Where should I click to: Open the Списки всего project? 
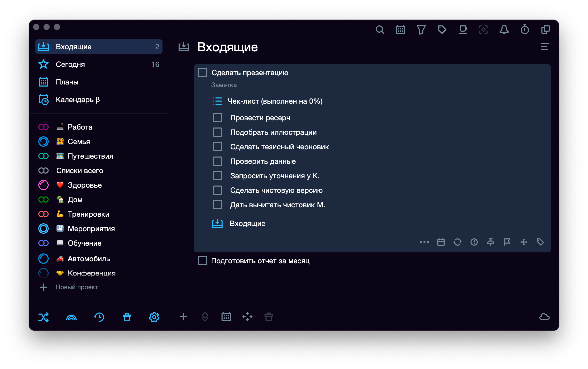pos(99,171)
